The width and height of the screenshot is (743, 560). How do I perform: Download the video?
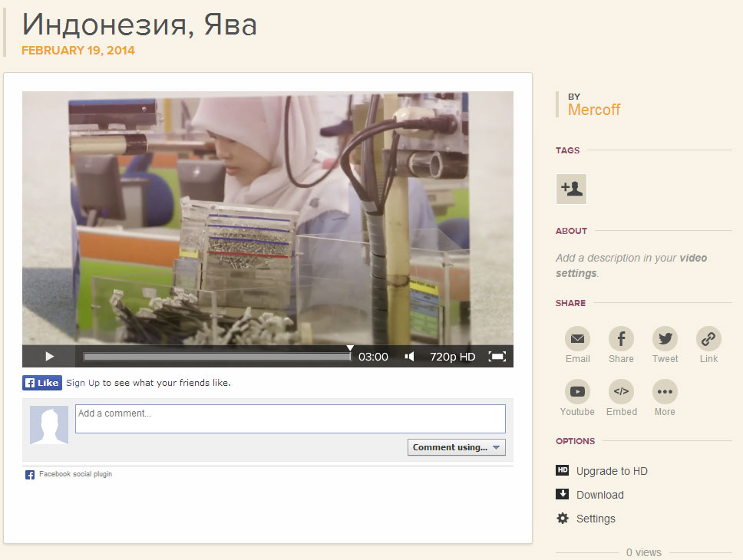point(600,495)
